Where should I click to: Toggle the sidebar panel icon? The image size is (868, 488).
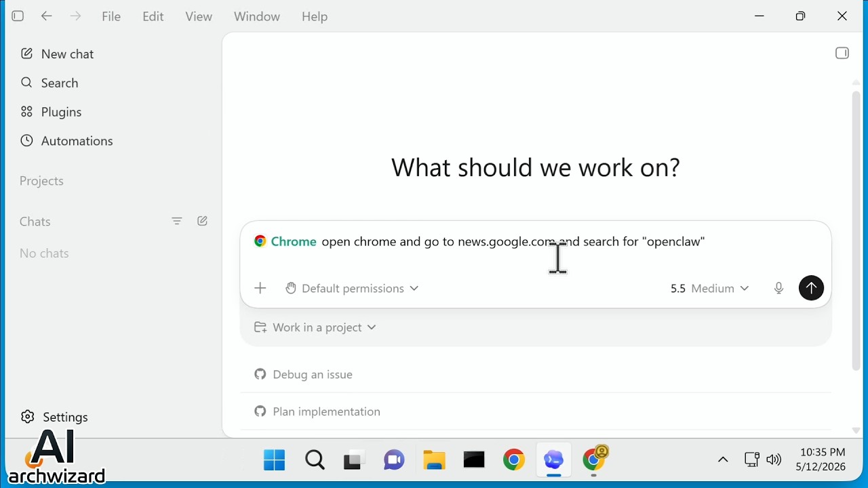click(x=18, y=16)
